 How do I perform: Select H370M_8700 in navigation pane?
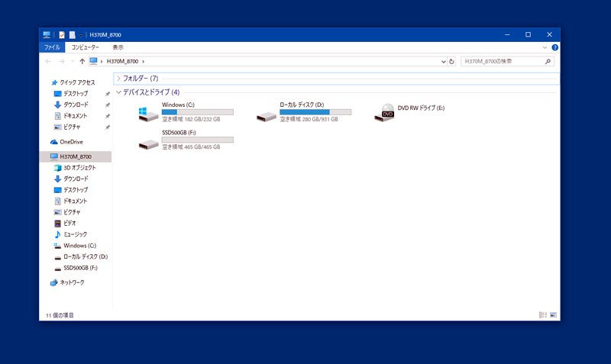tap(76, 156)
